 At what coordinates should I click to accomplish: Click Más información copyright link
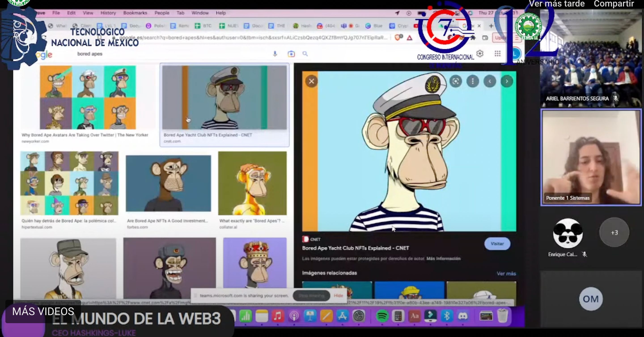(443, 259)
